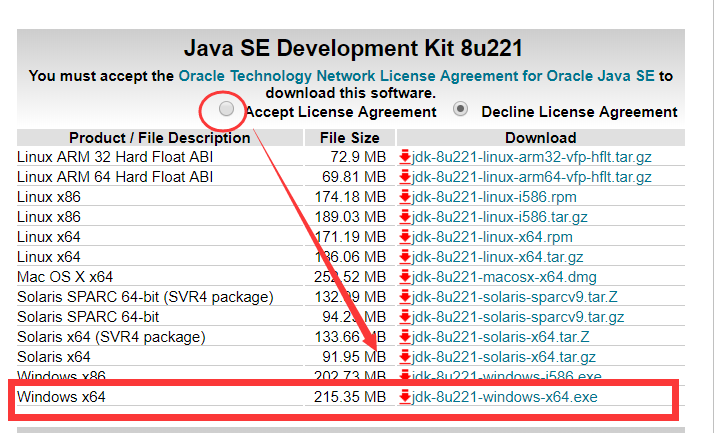Click the Windows x64 product description

[x=61, y=397]
